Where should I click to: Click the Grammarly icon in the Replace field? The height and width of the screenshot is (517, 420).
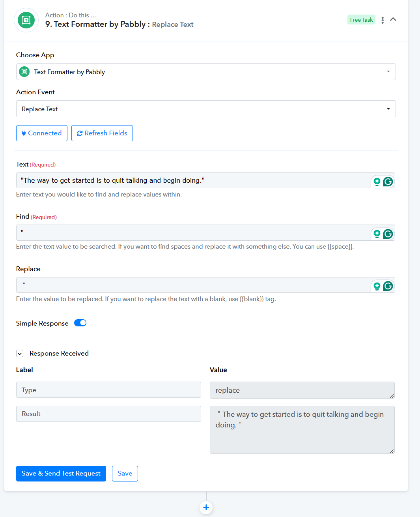tap(388, 286)
